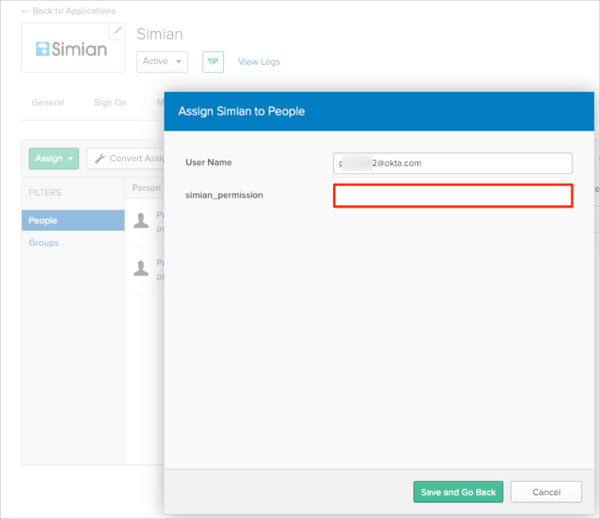Expand the green Assign dropdown
This screenshot has height=519, width=600.
tap(54, 158)
